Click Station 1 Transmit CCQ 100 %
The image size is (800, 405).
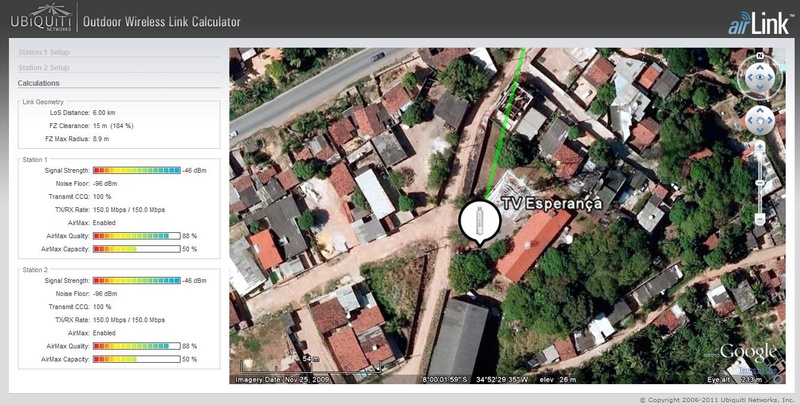[102, 197]
